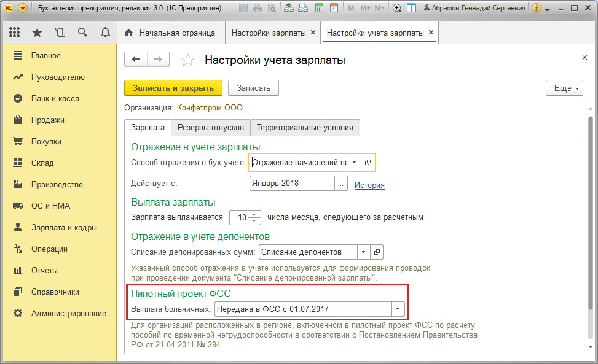Open Производство section
This screenshot has width=598, height=364.
(x=60, y=184)
